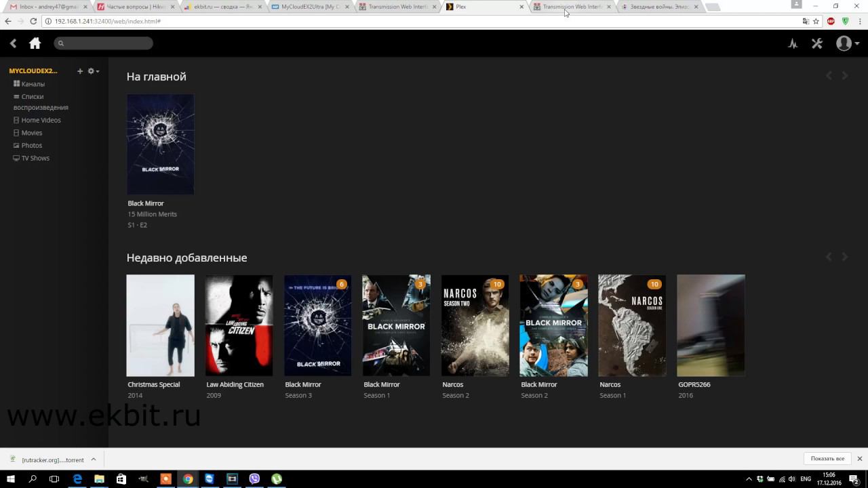
Task: Open the Black Mirror Season 1 poster
Action: pyautogui.click(x=397, y=325)
